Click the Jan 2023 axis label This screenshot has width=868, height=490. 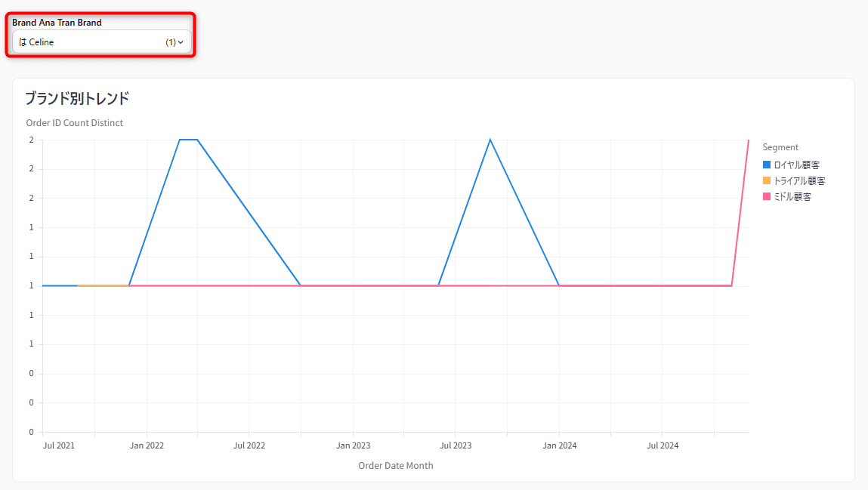pyautogui.click(x=354, y=445)
